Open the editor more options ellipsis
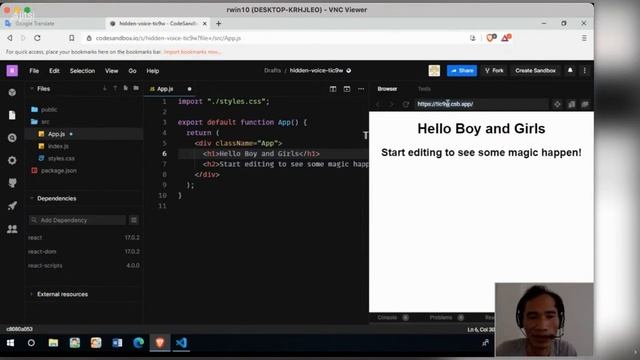 pyautogui.click(x=361, y=89)
